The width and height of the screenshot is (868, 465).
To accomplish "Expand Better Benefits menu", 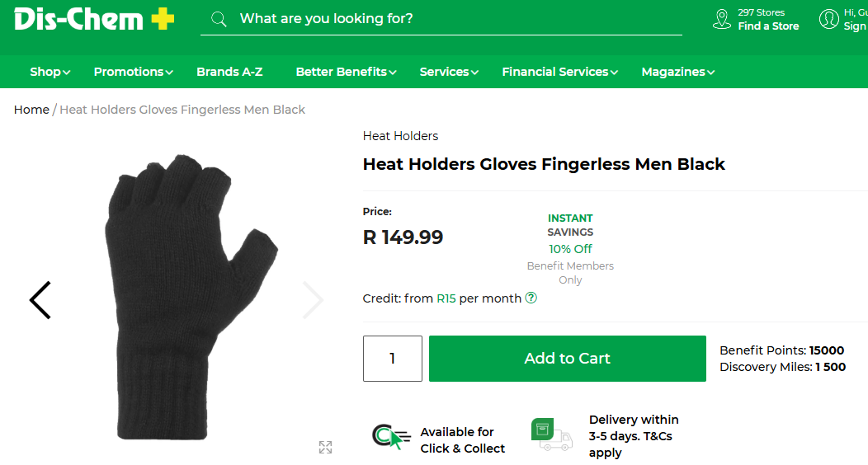I will click(346, 72).
